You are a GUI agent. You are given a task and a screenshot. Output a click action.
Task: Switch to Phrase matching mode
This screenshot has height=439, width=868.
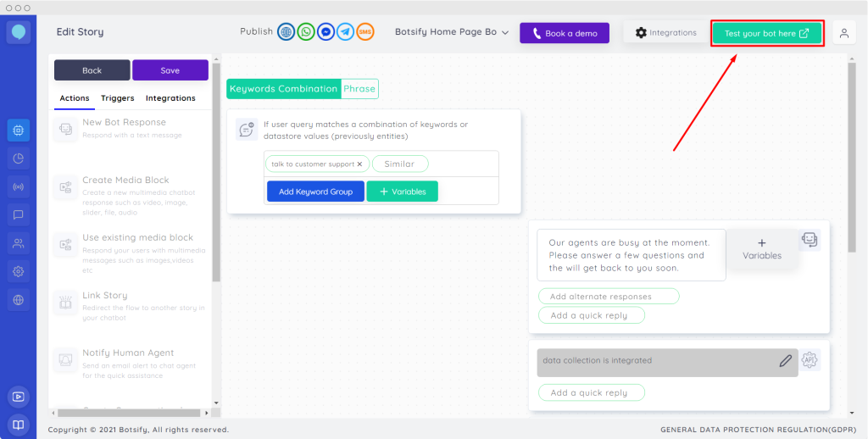pyautogui.click(x=359, y=89)
